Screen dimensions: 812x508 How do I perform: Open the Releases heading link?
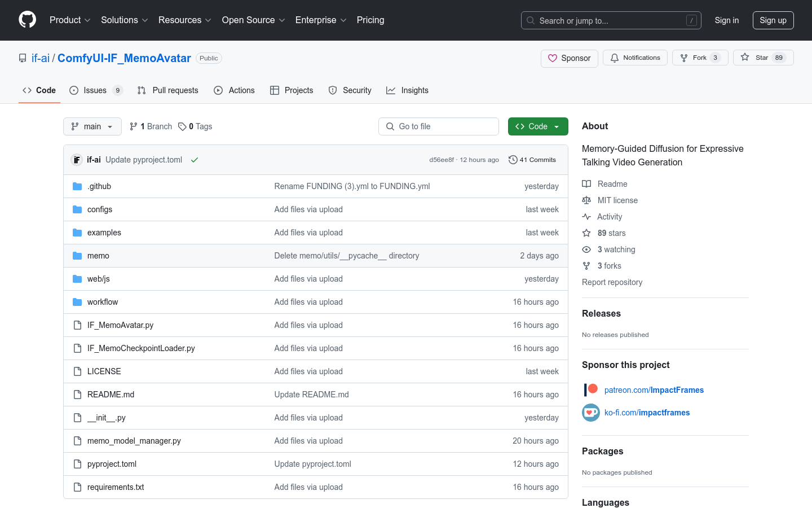point(601,313)
